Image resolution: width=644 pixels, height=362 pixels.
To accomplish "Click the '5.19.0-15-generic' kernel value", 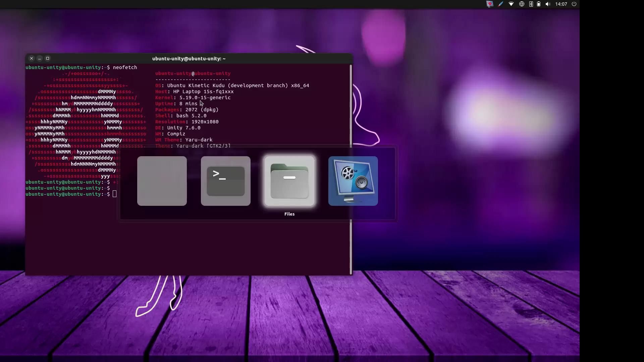I will (205, 98).
